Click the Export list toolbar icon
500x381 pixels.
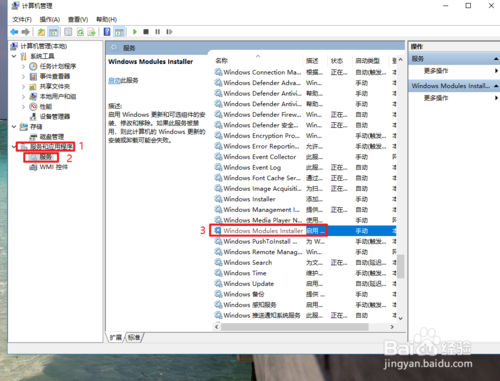91,32
